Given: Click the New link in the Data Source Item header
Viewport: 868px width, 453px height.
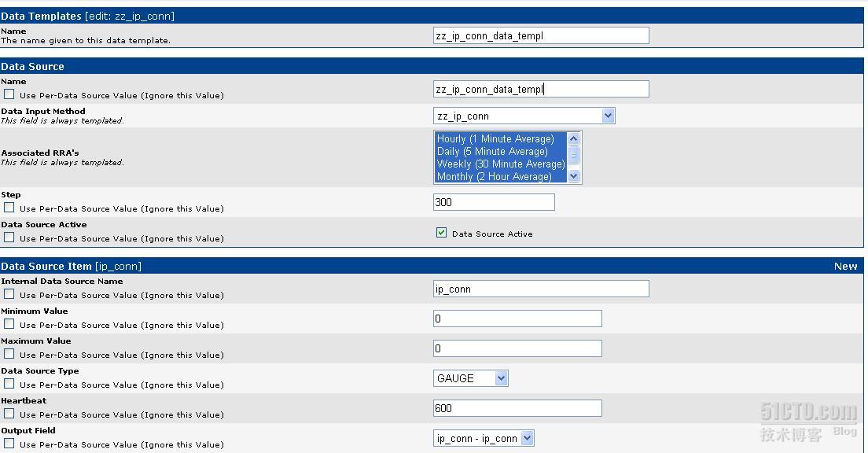Looking at the screenshot, I should click(x=845, y=267).
